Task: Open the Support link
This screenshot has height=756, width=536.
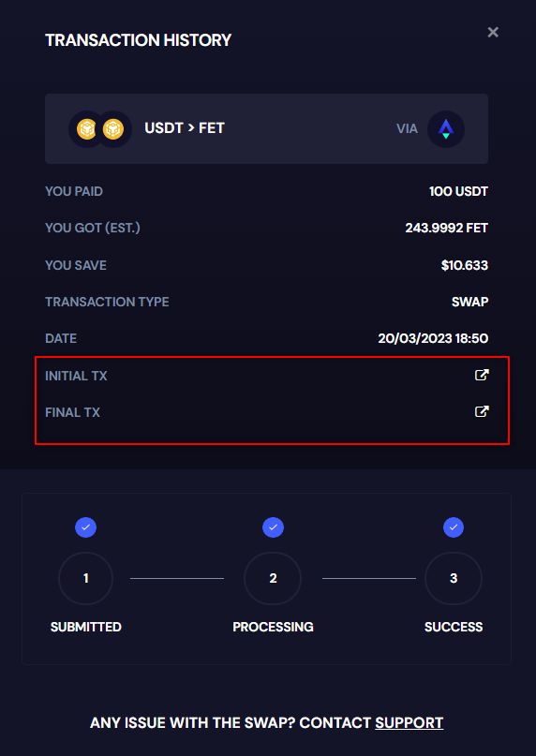Action: coord(409,722)
